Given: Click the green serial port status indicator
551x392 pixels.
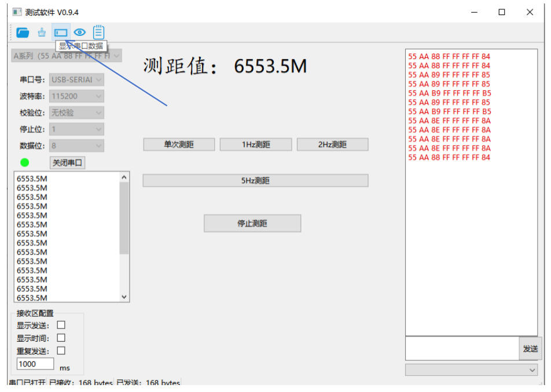Looking at the screenshot, I should tap(25, 162).
